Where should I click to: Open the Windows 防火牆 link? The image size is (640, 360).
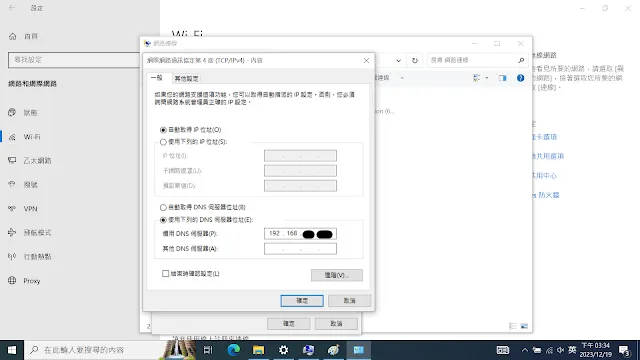pos(546,195)
